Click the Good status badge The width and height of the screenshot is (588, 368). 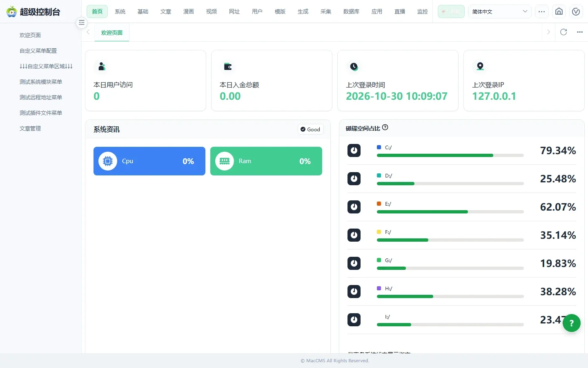(x=310, y=129)
